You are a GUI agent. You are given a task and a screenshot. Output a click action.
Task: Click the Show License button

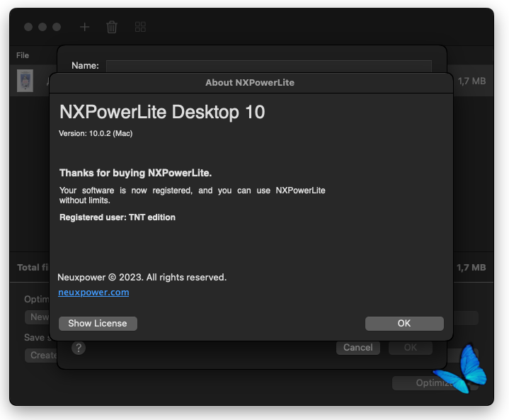click(x=98, y=324)
